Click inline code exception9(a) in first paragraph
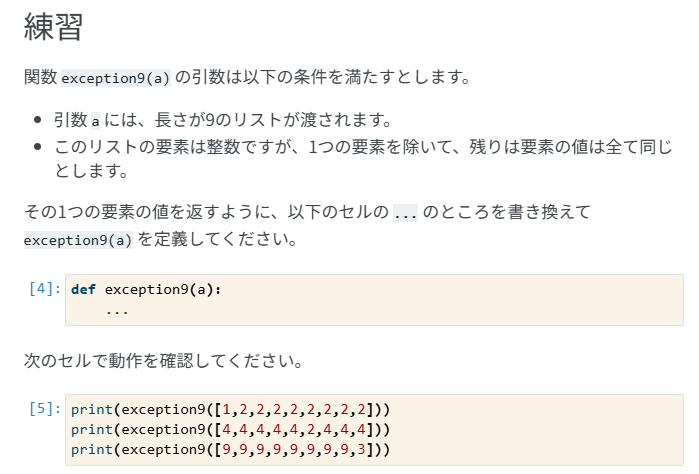This screenshot has width=699, height=474. (115, 78)
